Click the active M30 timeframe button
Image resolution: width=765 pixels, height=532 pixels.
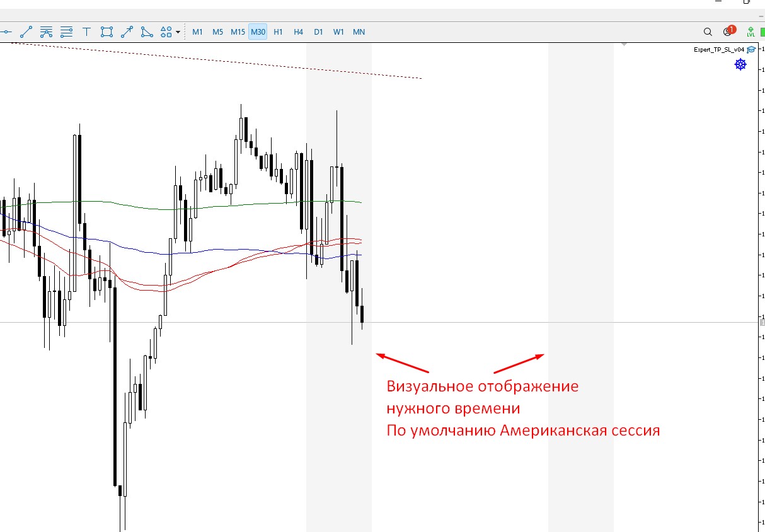click(258, 32)
